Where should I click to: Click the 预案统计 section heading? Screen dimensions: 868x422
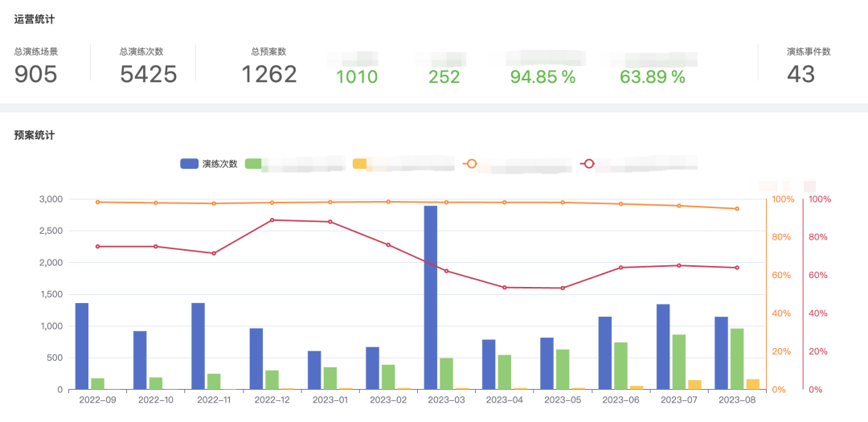click(x=35, y=135)
